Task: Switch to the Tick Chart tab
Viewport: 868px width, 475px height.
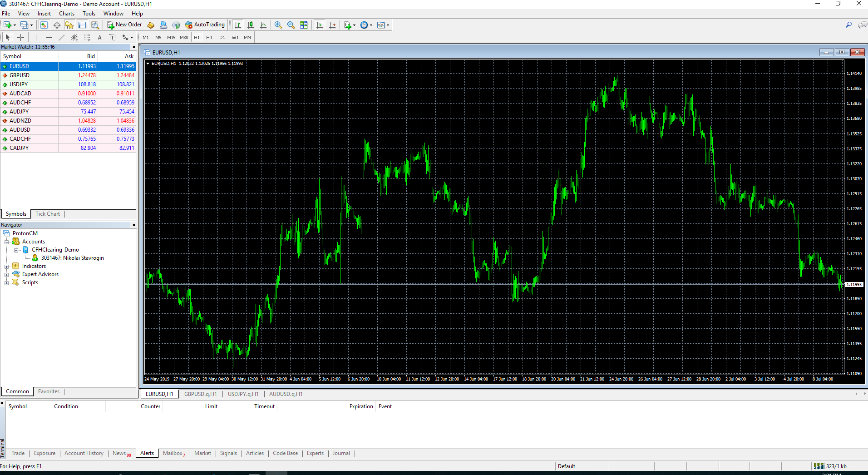Action: 48,214
